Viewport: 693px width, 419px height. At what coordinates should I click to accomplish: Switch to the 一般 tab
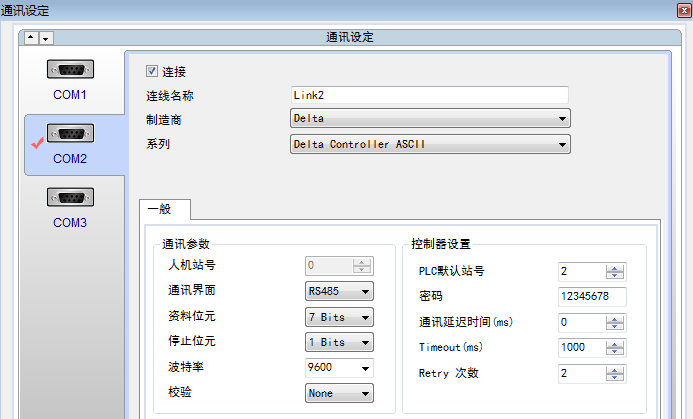pos(160,209)
